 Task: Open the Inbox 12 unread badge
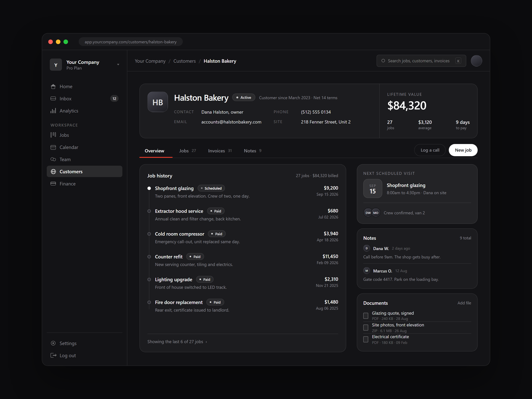pos(114,99)
